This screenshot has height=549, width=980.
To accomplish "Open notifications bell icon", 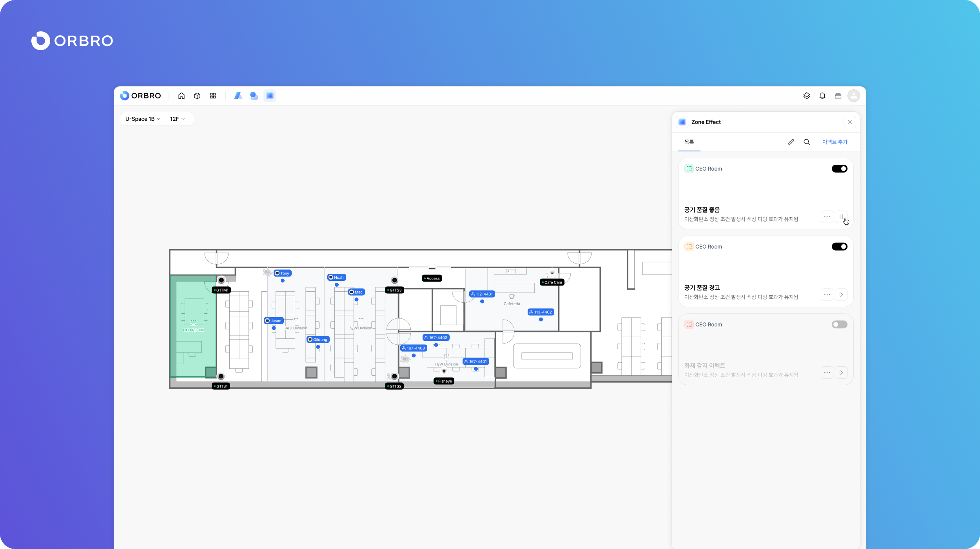I will pyautogui.click(x=822, y=96).
